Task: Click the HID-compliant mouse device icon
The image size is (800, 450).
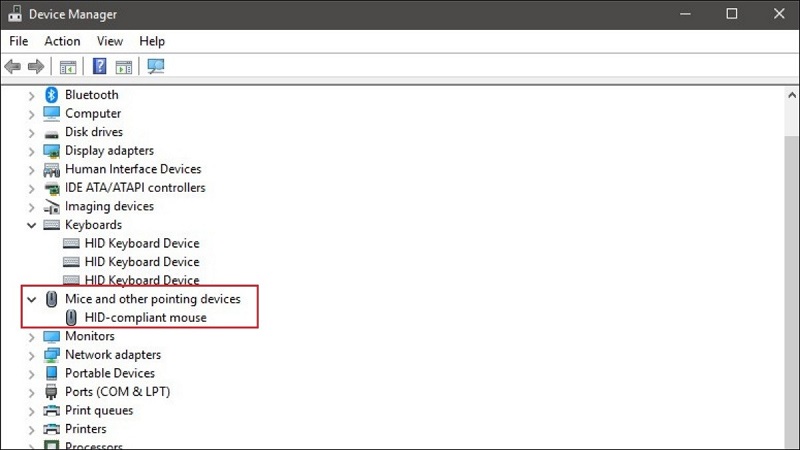Action: (72, 318)
